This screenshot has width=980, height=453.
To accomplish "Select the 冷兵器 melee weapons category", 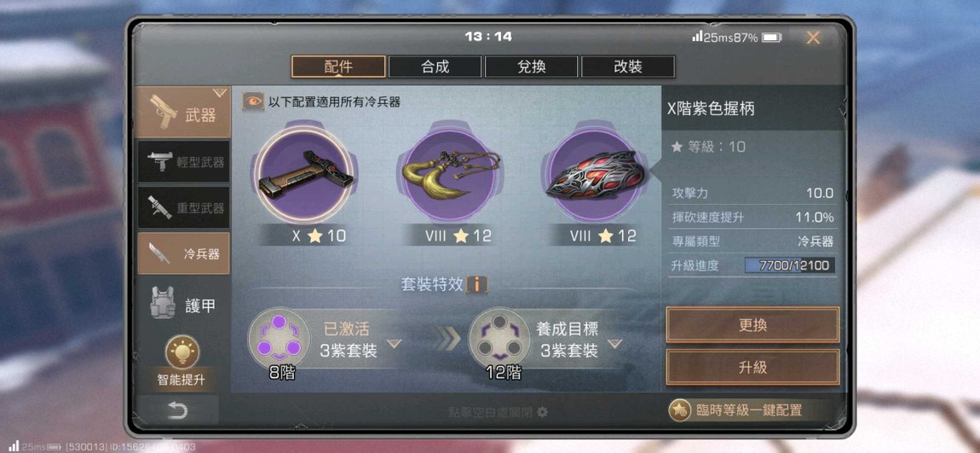I will coord(184,253).
